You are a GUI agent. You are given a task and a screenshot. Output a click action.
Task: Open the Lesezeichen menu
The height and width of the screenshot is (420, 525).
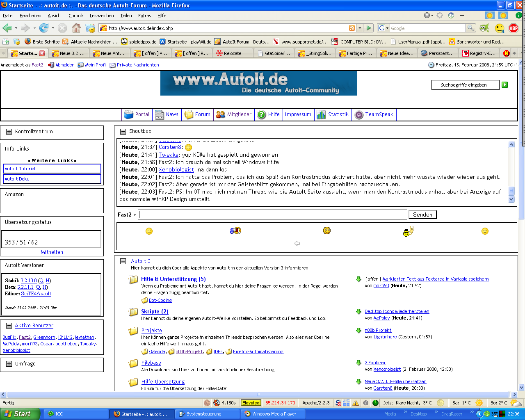[102, 16]
